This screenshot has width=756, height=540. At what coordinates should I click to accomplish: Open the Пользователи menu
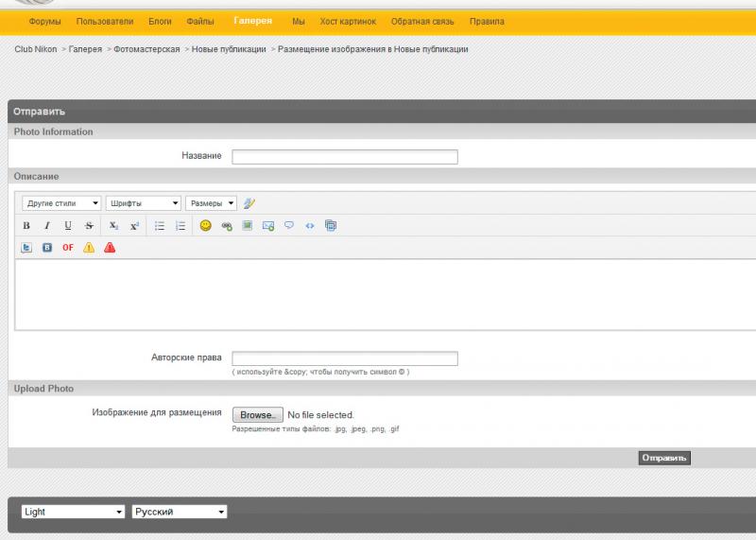coord(105,21)
